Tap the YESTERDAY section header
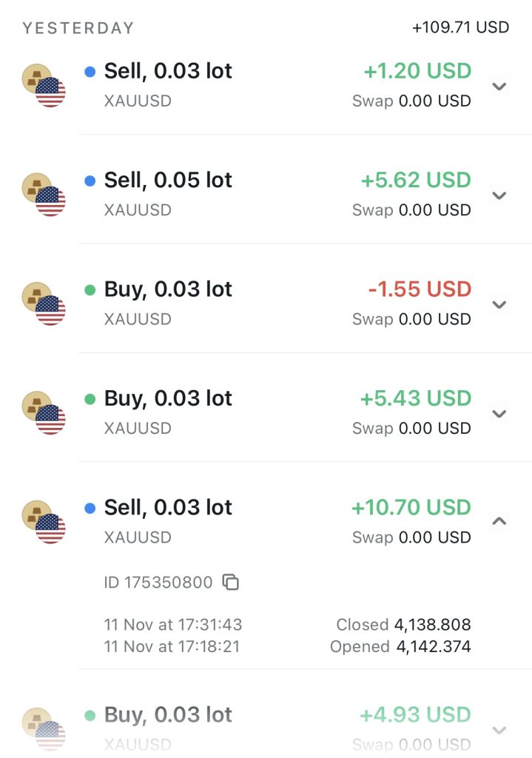 click(78, 28)
